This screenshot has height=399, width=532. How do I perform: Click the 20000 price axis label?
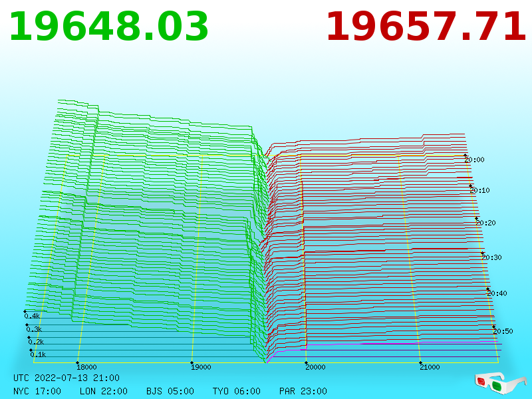pos(315,367)
